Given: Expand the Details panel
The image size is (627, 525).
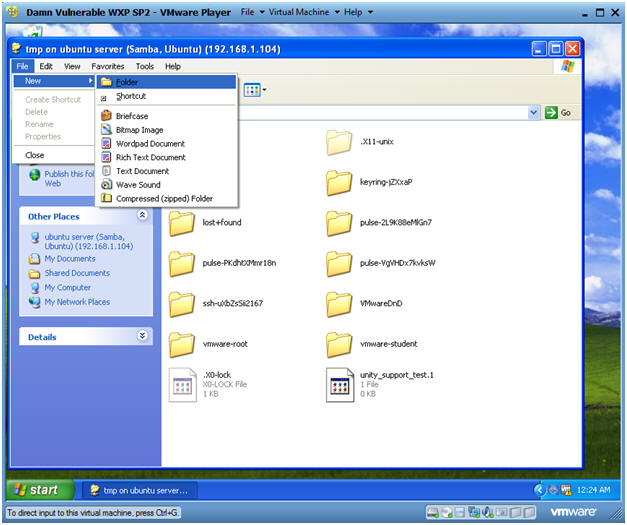Looking at the screenshot, I should click(x=142, y=336).
